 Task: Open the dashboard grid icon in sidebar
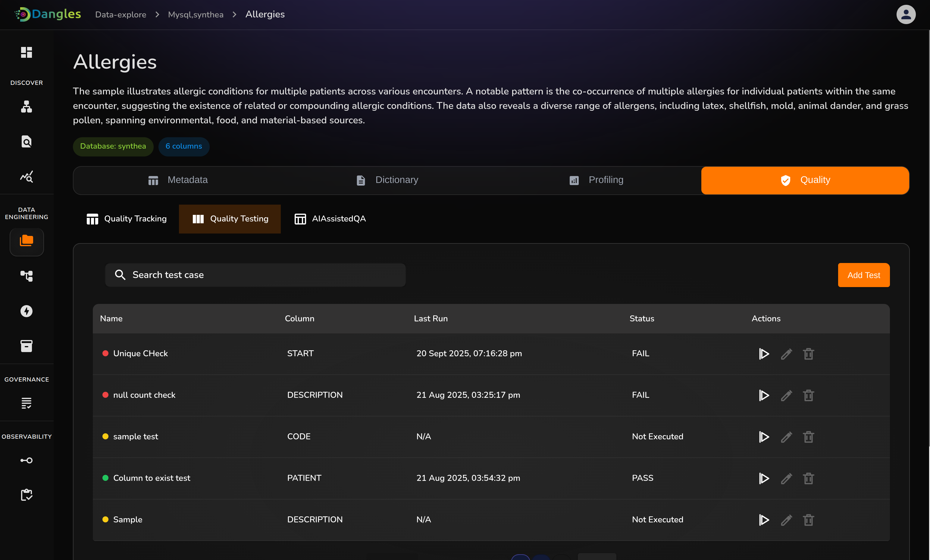[27, 52]
